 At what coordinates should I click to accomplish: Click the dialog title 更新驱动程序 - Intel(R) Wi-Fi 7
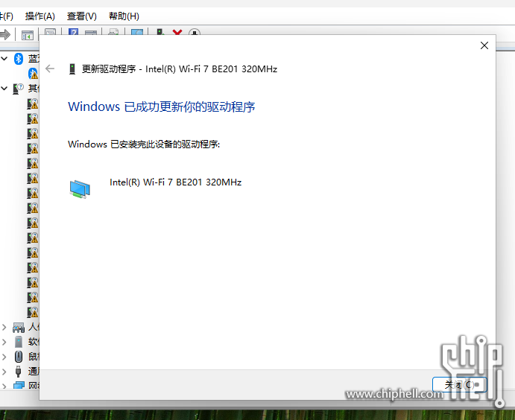pos(180,69)
